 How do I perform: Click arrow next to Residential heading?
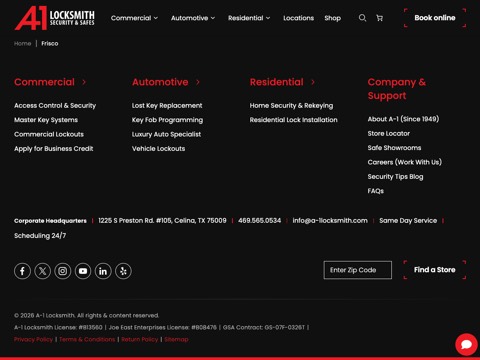[x=313, y=82]
